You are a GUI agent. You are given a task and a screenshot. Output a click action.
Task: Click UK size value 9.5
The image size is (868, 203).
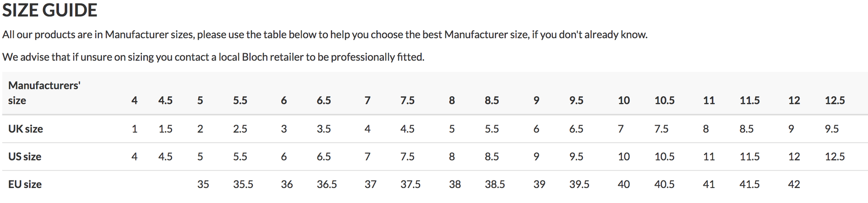pos(832,129)
